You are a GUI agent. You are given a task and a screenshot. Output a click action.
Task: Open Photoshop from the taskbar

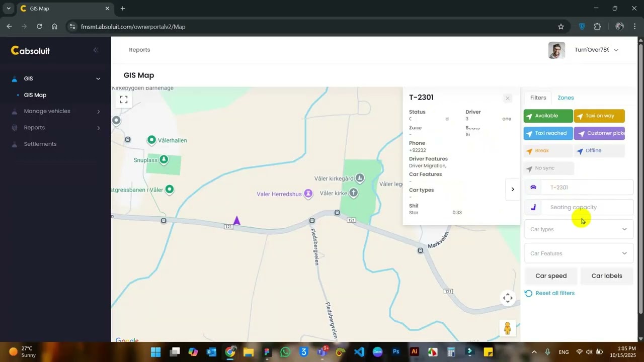point(396,352)
